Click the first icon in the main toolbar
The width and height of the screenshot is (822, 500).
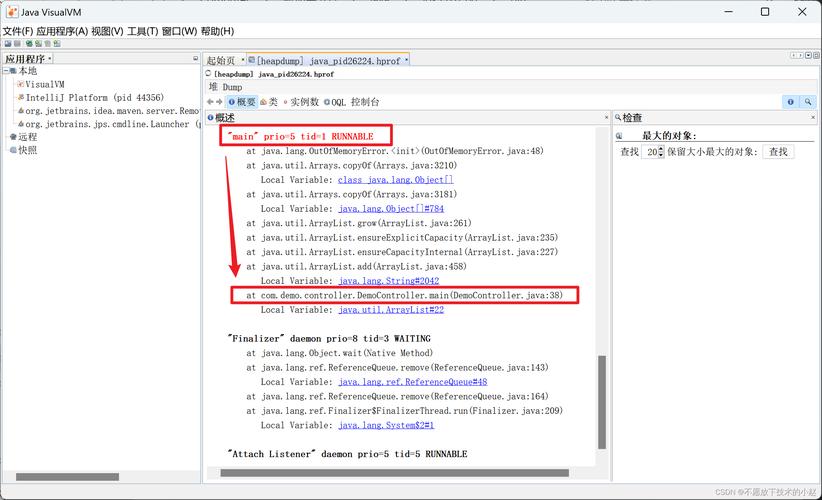point(8,44)
